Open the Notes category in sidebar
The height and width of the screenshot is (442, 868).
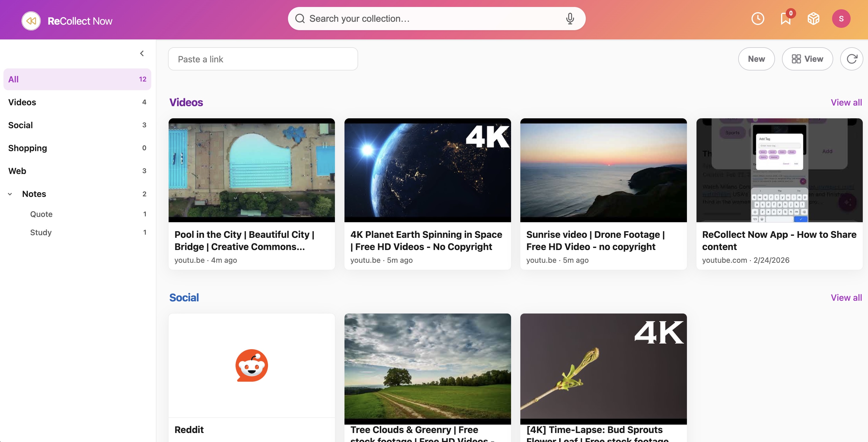[77, 194]
